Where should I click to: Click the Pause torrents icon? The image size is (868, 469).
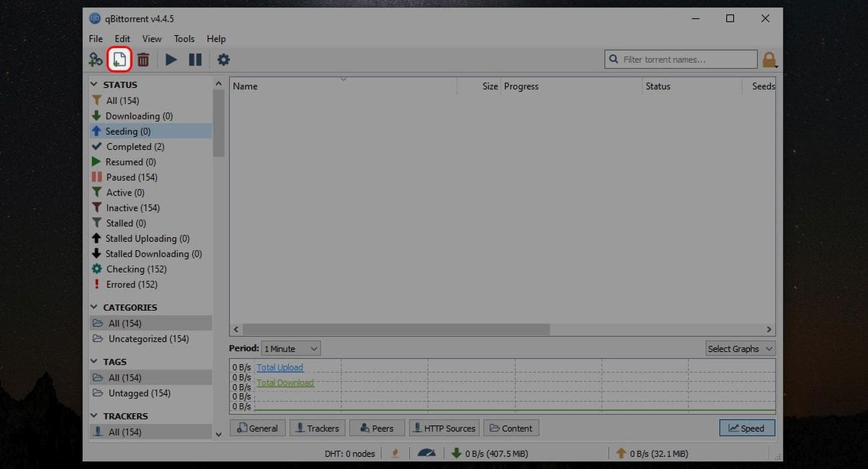[x=194, y=59]
